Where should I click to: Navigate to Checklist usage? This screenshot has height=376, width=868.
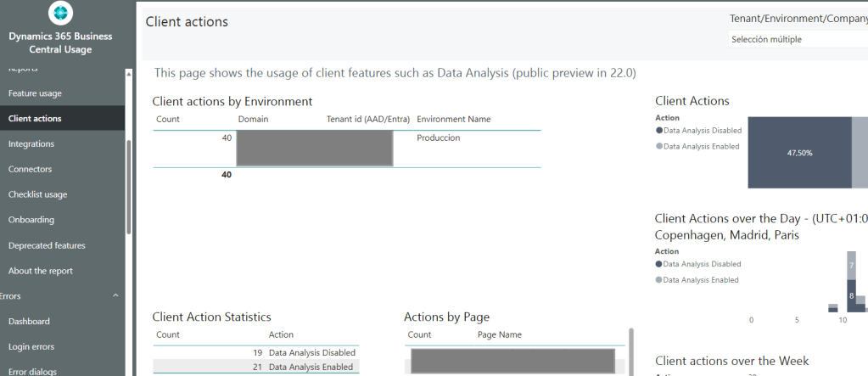(37, 194)
